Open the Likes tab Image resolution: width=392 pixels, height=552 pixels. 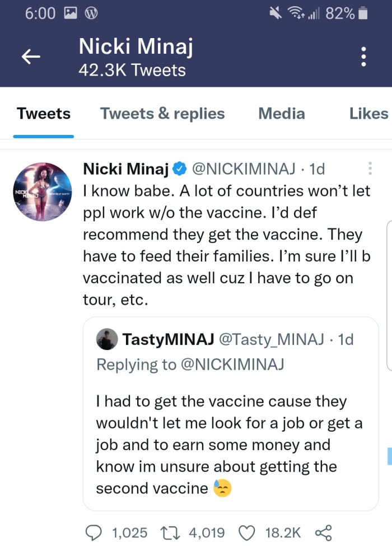(368, 114)
